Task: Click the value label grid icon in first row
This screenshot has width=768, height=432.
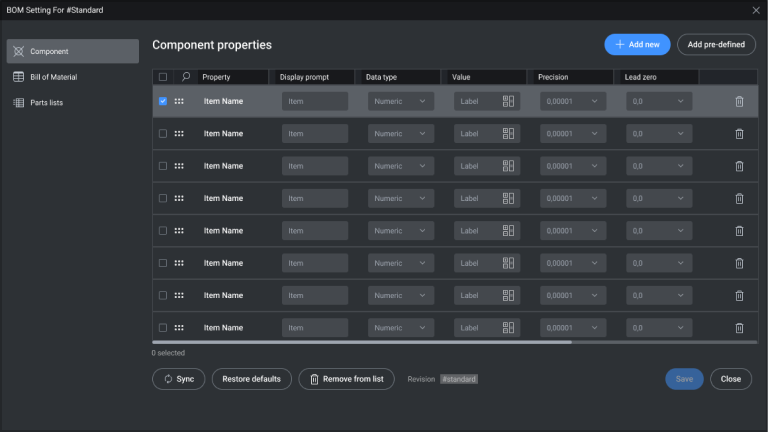Action: click(508, 101)
